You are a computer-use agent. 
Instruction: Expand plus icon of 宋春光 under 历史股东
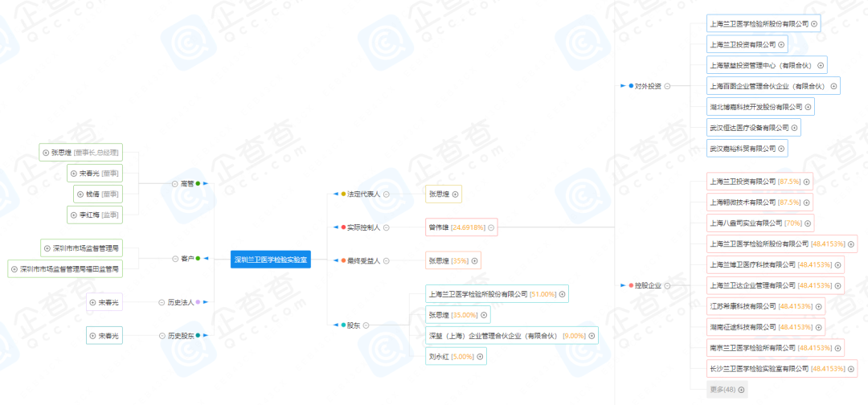pos(93,335)
